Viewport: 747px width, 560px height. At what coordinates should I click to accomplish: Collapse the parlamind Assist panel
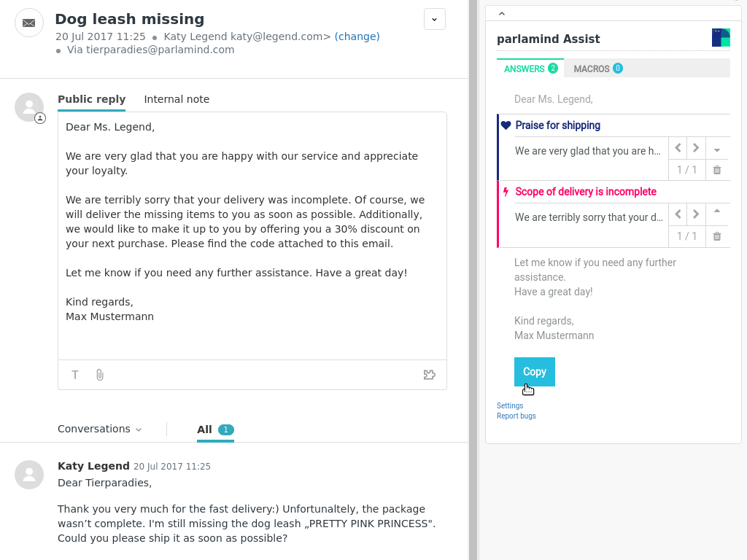coord(502,13)
